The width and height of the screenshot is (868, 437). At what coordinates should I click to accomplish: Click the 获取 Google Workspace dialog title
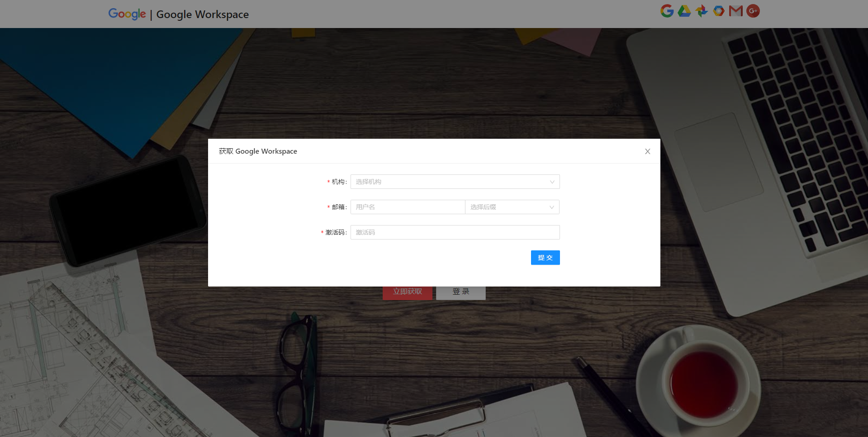pyautogui.click(x=258, y=151)
